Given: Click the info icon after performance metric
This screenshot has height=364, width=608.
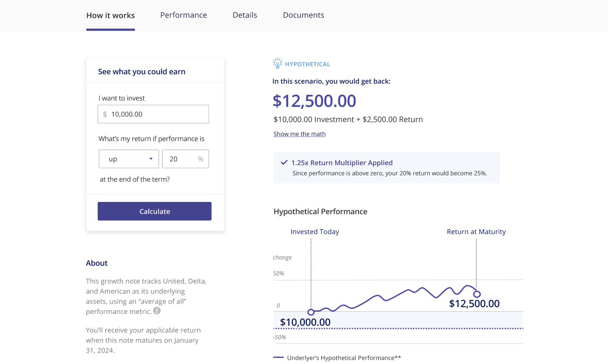Looking at the screenshot, I should click(157, 311).
